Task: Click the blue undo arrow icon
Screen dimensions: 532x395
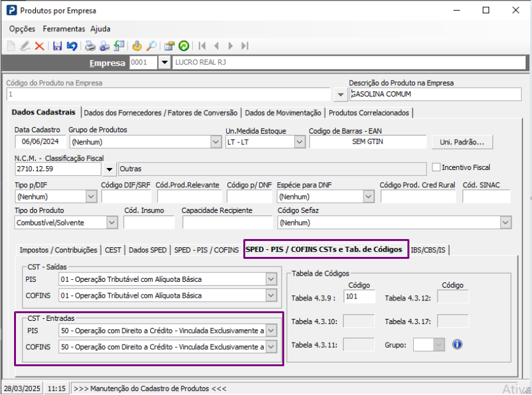Action: coord(72,46)
